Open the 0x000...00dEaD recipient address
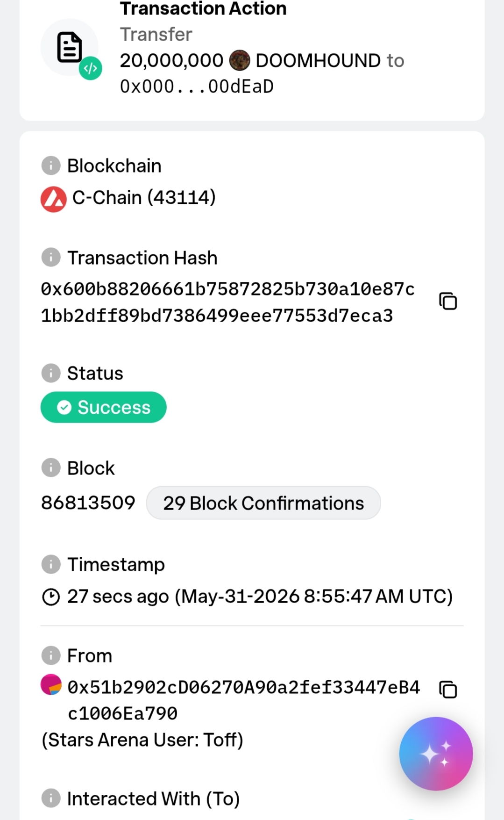Viewport: 504px width, 820px height. 197,86
